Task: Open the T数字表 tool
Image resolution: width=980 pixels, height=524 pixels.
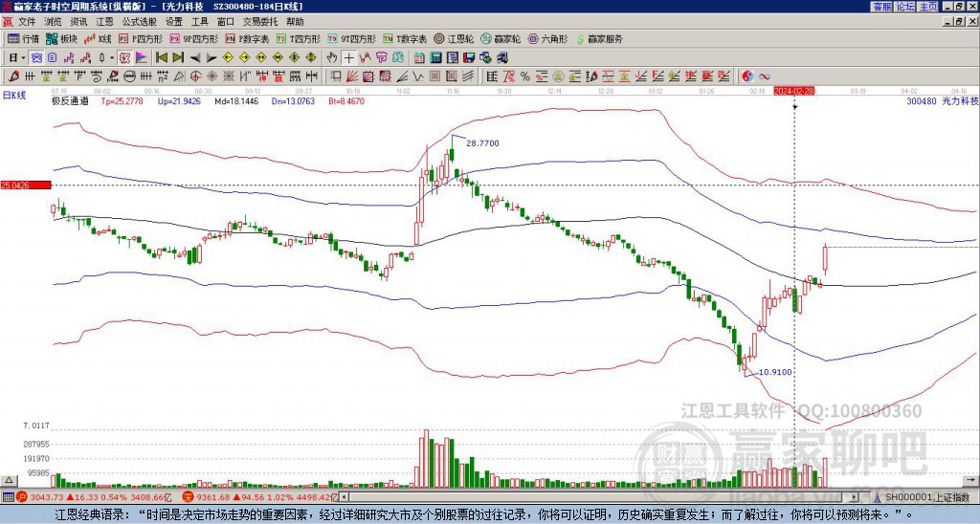Action: click(x=405, y=38)
